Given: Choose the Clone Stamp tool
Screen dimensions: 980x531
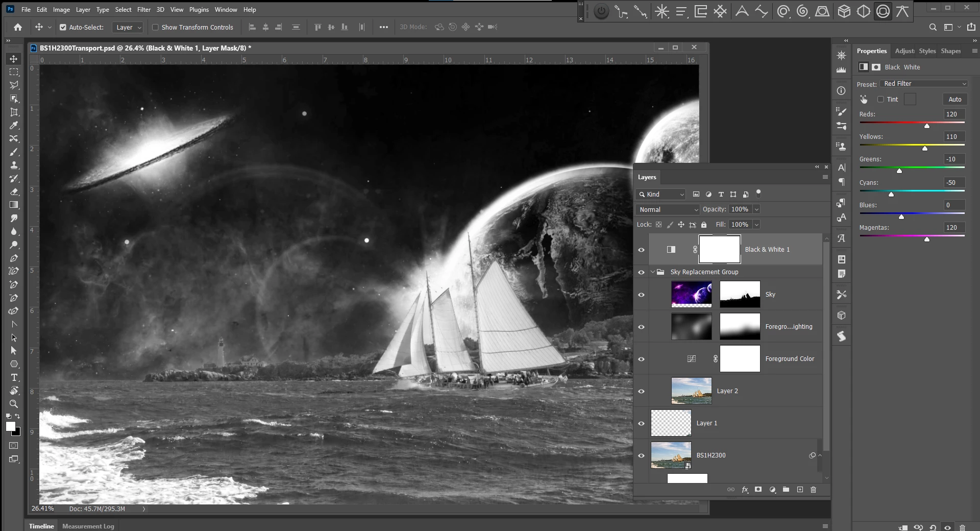Looking at the screenshot, I should tap(14, 165).
